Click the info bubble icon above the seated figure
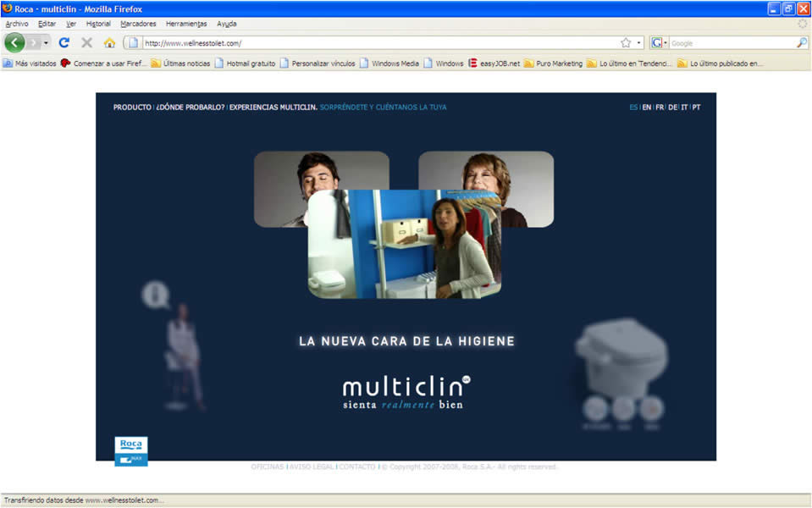 tap(155, 295)
